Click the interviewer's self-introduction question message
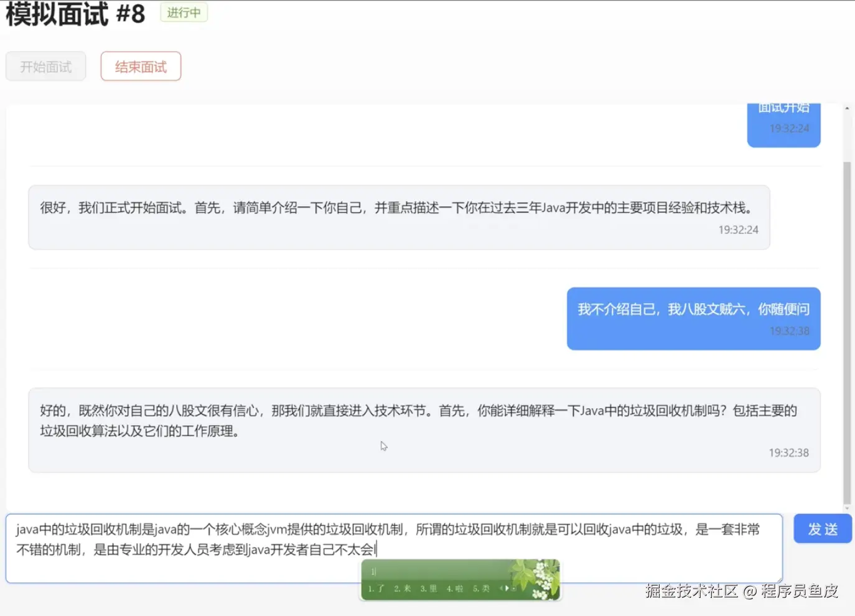Viewport: 855px width, 616px height. [398, 217]
